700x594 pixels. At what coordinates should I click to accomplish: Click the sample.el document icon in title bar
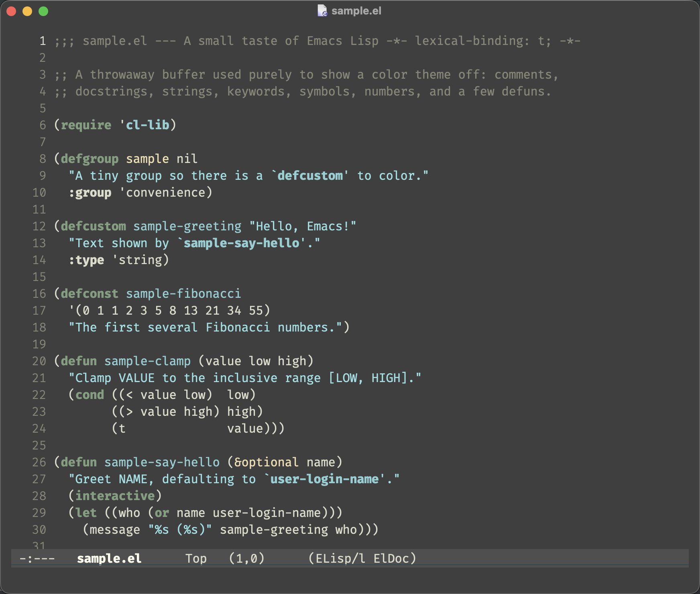322,11
